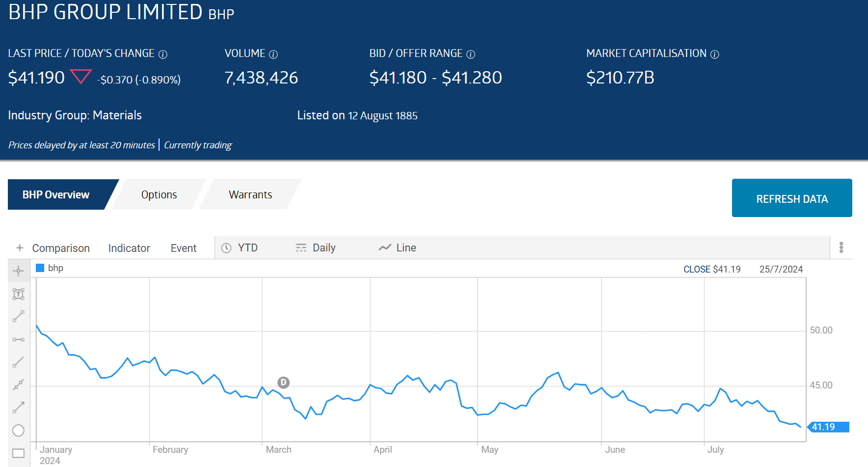Switch to the BHP Overview tab

point(56,194)
